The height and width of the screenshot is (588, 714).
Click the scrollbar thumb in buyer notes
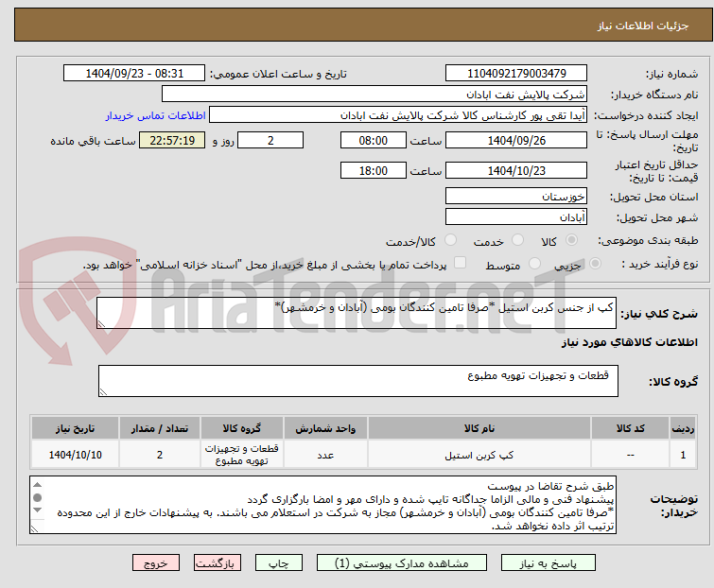click(x=37, y=497)
